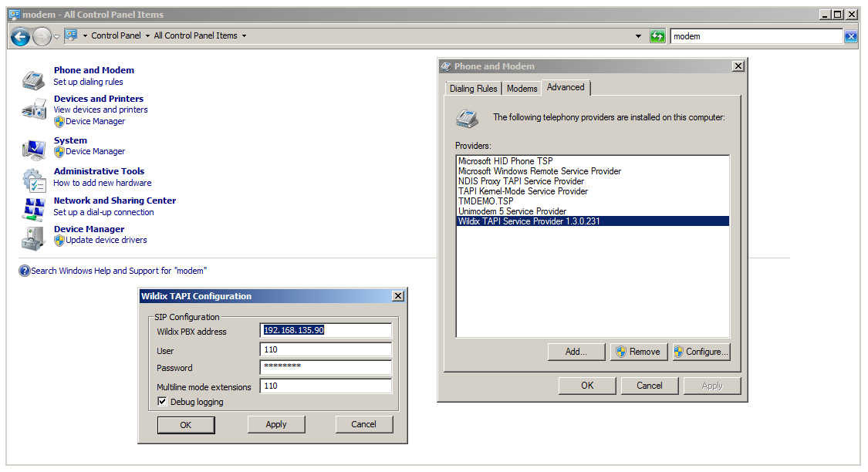The height and width of the screenshot is (472, 868).
Task: Click Apply in Wildix TAPI Configuration
Action: click(275, 424)
